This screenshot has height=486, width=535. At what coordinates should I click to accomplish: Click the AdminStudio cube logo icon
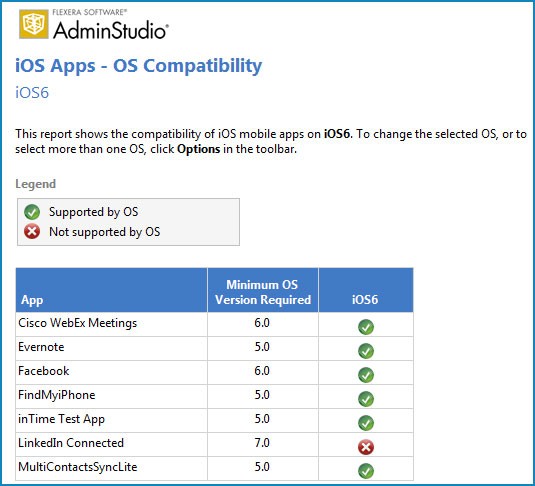point(33,24)
